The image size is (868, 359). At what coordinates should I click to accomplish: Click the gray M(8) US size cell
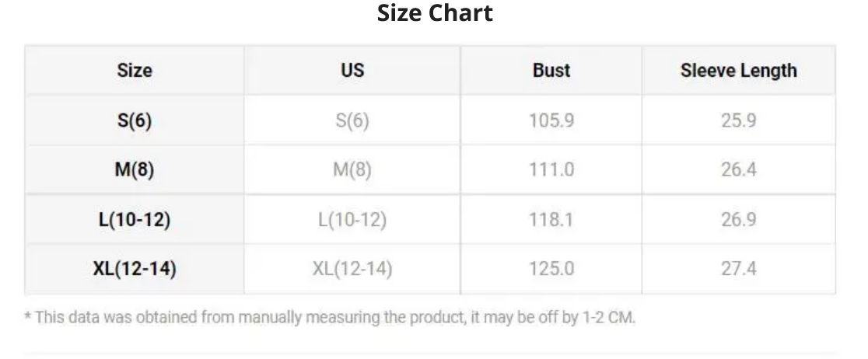point(352,169)
